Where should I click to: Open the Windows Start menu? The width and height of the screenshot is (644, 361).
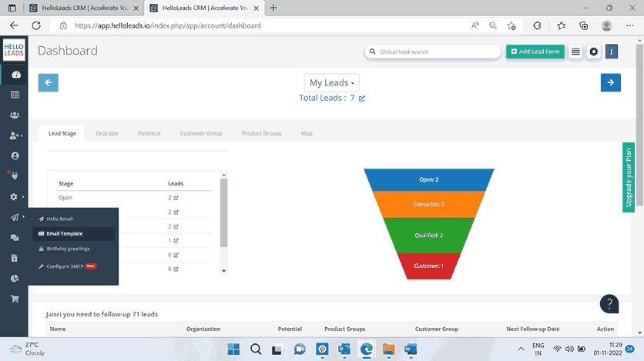[233, 349]
